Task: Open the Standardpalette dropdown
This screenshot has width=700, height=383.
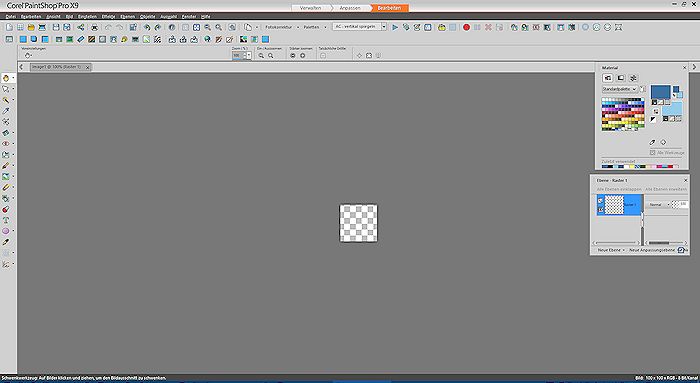Action: [x=619, y=89]
